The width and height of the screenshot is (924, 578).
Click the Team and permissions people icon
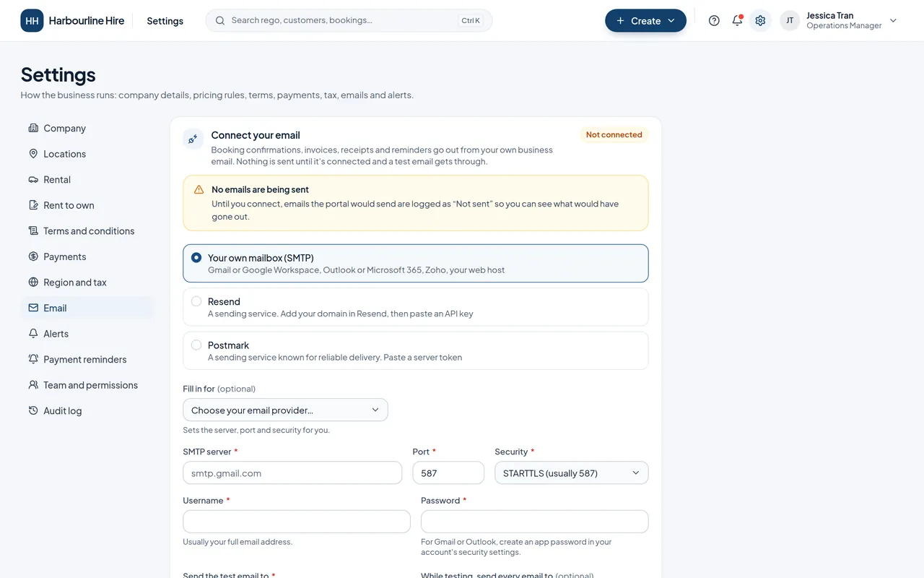click(33, 385)
